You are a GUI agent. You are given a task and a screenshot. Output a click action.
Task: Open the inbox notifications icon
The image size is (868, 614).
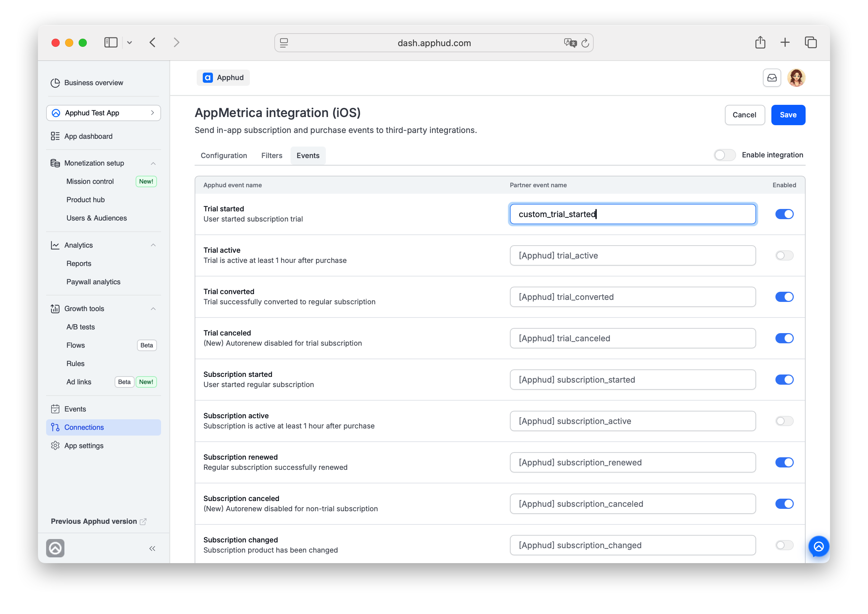pos(772,78)
